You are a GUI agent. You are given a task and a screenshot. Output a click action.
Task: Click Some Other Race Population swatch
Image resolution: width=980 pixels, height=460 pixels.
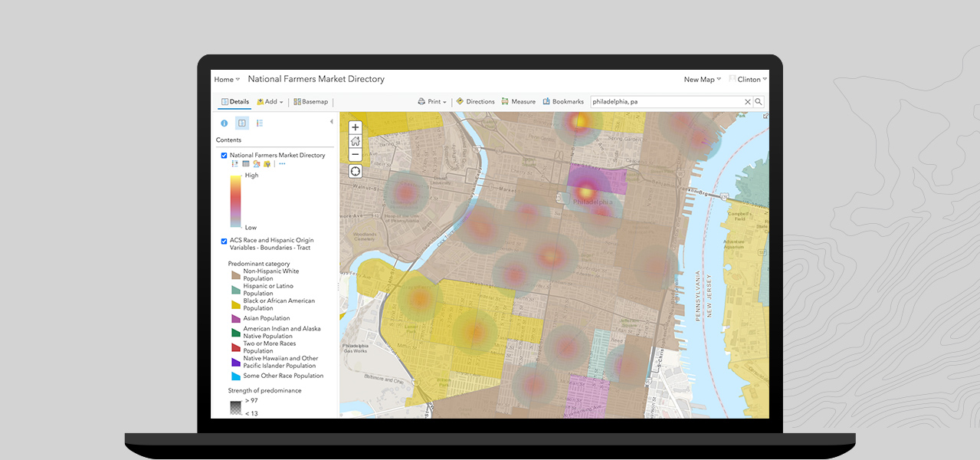[236, 376]
